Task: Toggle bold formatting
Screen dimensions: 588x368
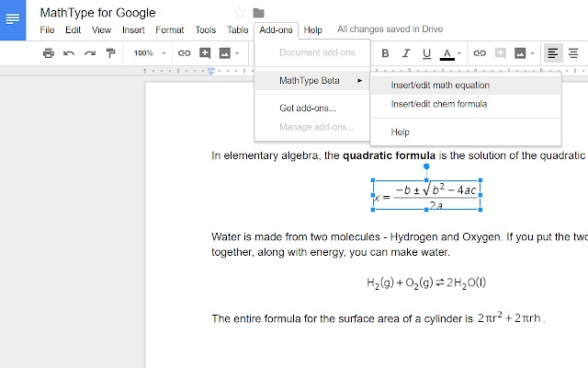Action: [386, 53]
